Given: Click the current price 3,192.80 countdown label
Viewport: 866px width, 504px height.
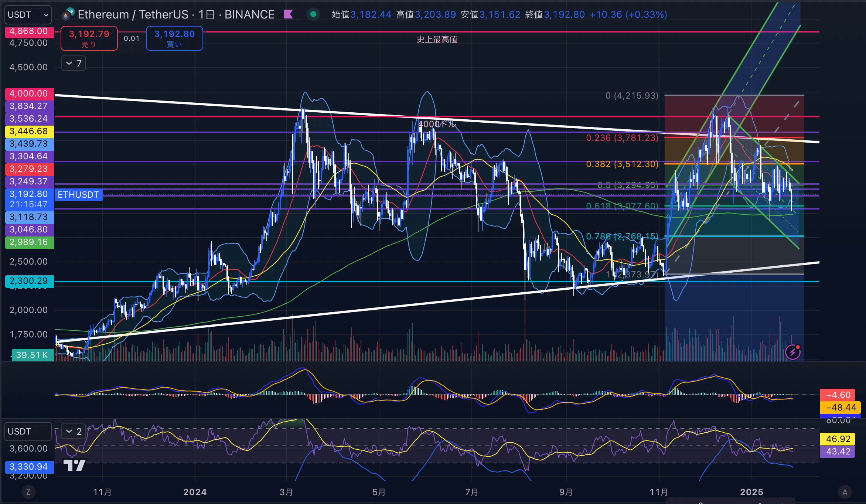Looking at the screenshot, I should (x=29, y=199).
